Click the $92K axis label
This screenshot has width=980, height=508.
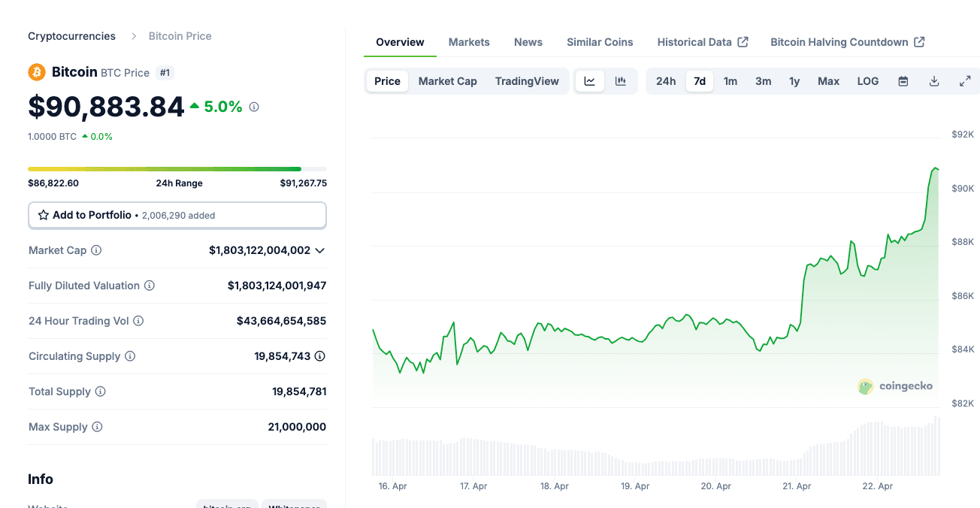pyautogui.click(x=963, y=135)
